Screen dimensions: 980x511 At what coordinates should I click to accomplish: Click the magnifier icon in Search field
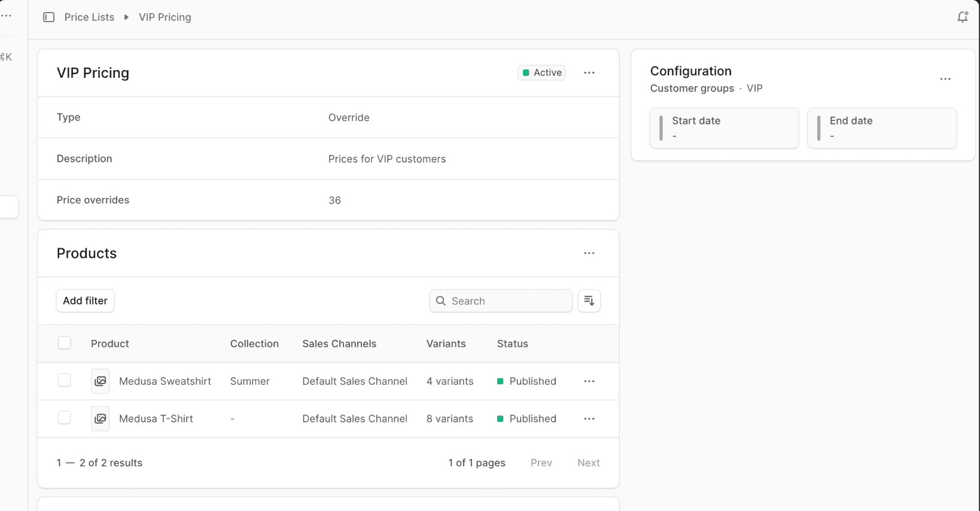(441, 301)
